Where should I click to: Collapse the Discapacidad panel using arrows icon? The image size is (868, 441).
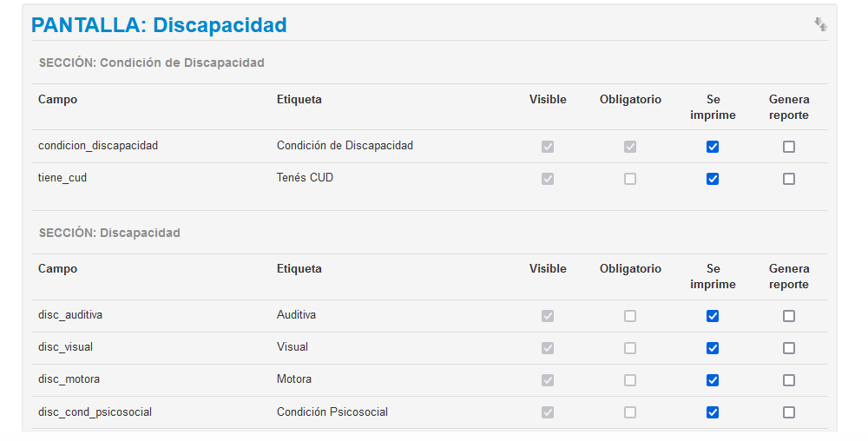pyautogui.click(x=820, y=24)
